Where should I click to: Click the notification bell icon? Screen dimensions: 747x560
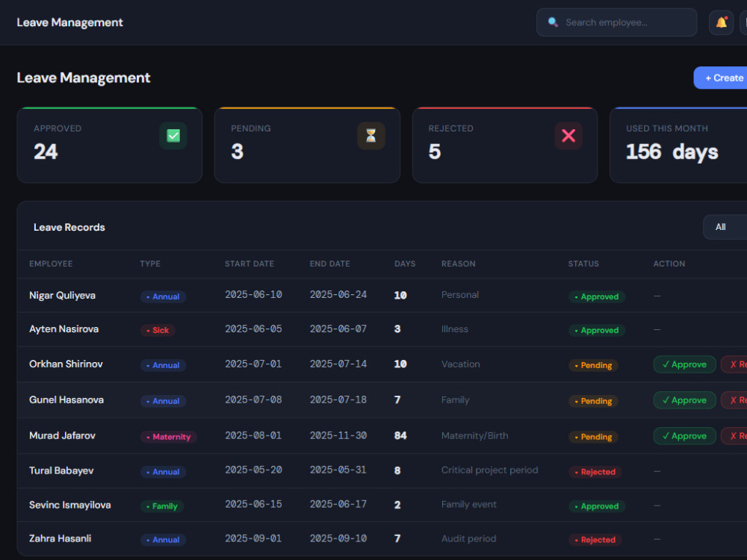[x=722, y=22]
